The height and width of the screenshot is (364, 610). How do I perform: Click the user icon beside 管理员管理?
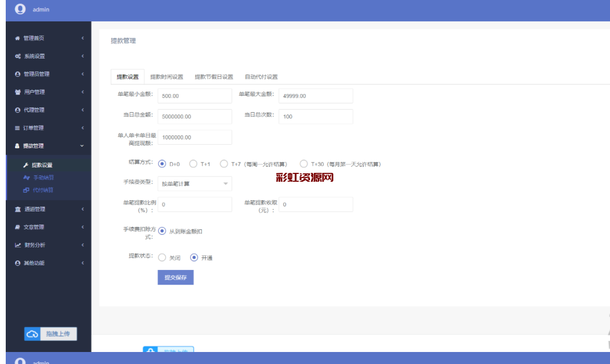click(17, 74)
